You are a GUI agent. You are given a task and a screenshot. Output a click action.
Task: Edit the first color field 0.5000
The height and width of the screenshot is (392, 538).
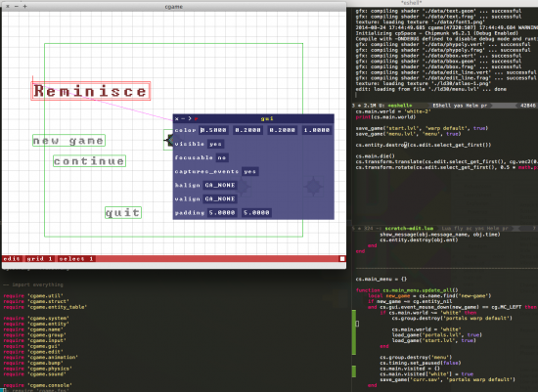click(x=213, y=130)
